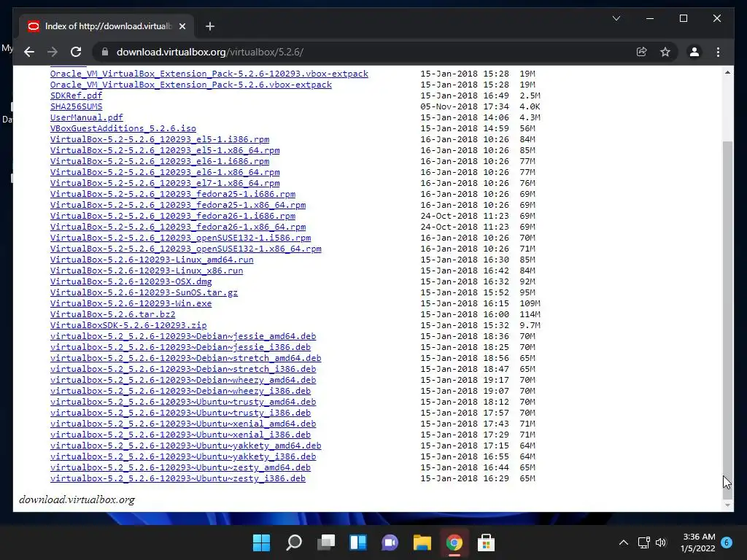
Task: Open the volume tray icon
Action: tap(661, 542)
